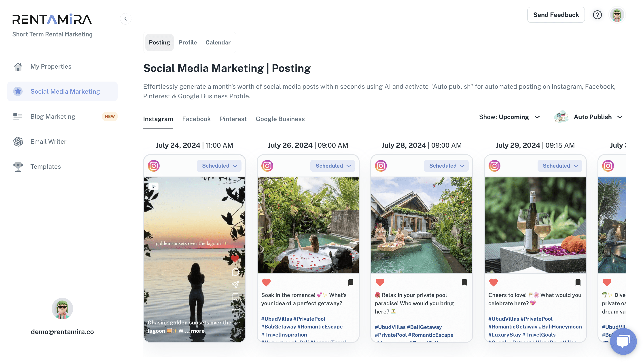The image size is (644, 362).
Task: Click the Templates trophy icon
Action: coord(18,166)
